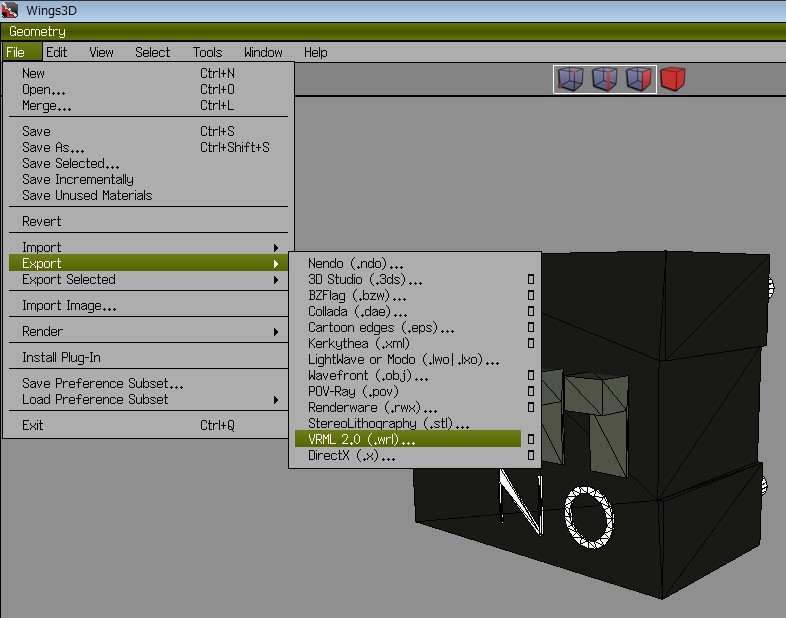The height and width of the screenshot is (618, 786).
Task: Expand the Import submenu
Action: (276, 248)
